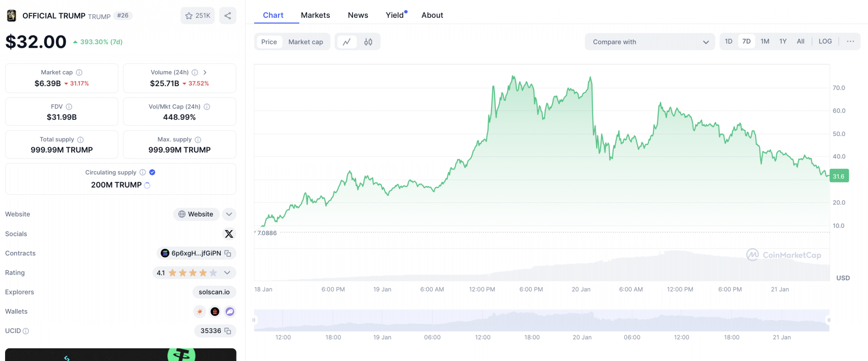Image resolution: width=868 pixels, height=361 pixels.
Task: Switch to the candlestick chart icon
Action: [368, 42]
